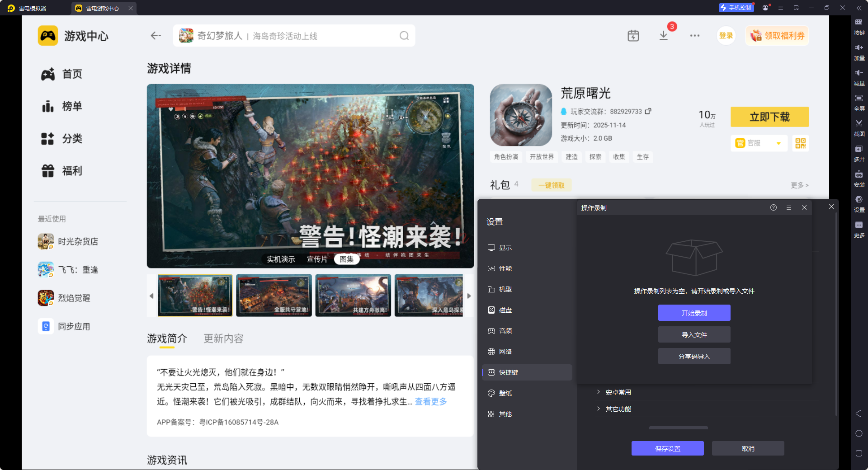Click the download manager icon showing badge 3
868x470 pixels.
663,35
